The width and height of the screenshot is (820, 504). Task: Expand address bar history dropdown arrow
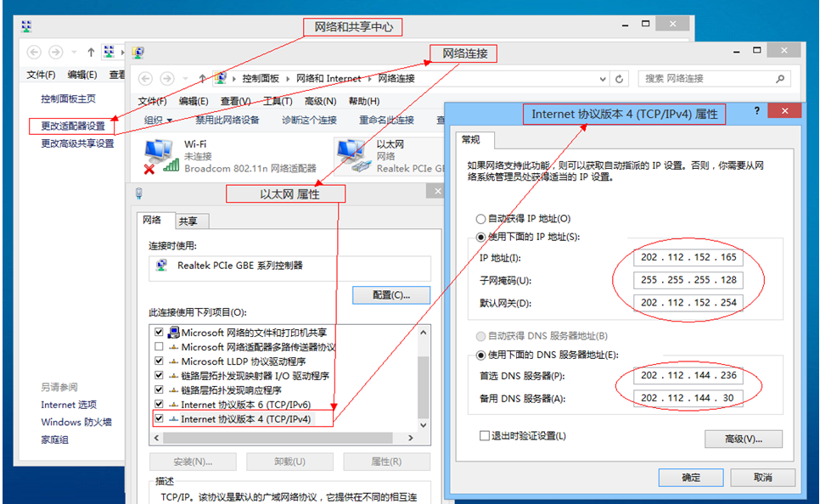(x=600, y=79)
